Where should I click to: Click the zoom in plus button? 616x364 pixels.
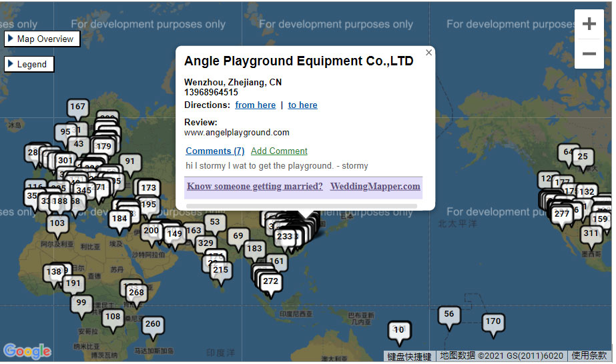pos(589,24)
